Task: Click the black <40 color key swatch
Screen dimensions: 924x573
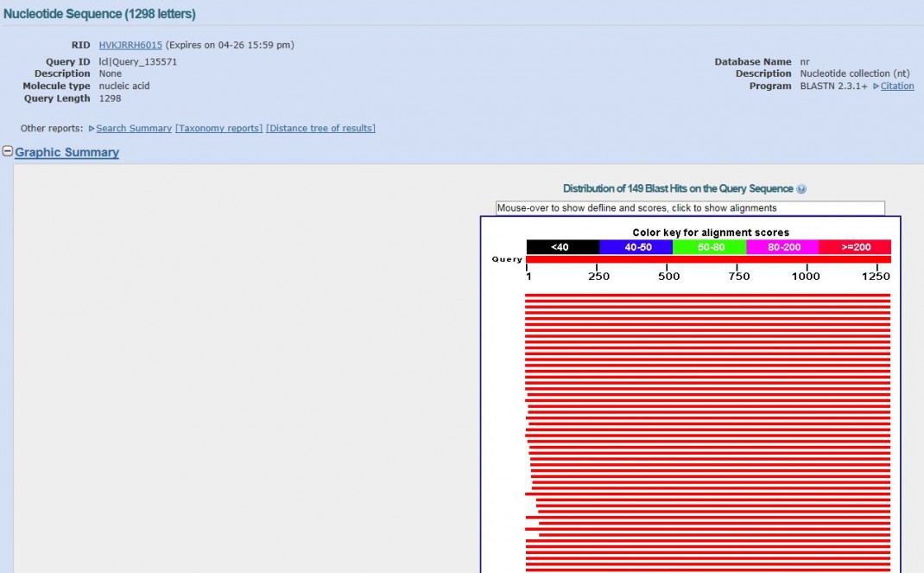Action: tap(562, 247)
